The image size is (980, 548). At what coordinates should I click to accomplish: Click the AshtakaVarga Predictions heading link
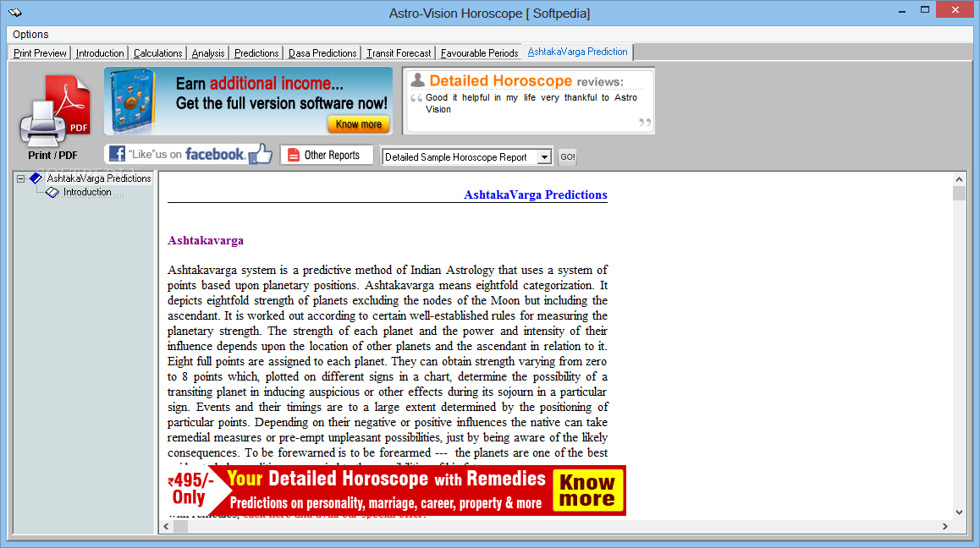coord(535,195)
